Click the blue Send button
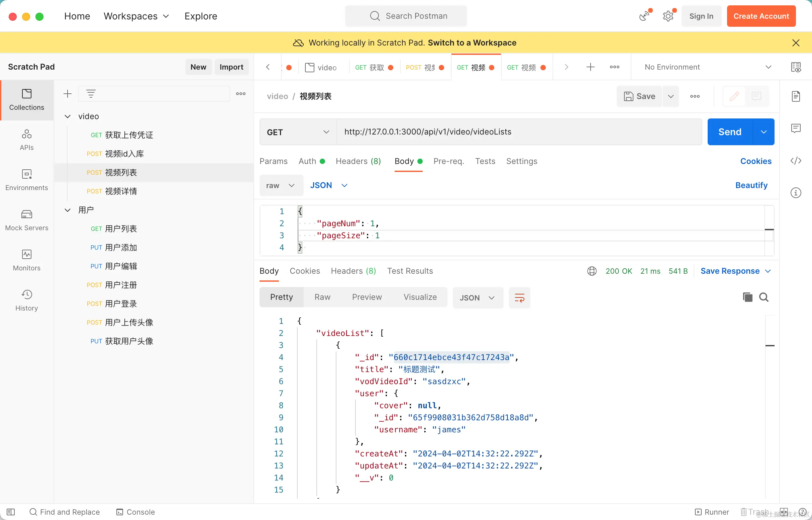Viewport: 812px width, 520px height. pyautogui.click(x=730, y=132)
